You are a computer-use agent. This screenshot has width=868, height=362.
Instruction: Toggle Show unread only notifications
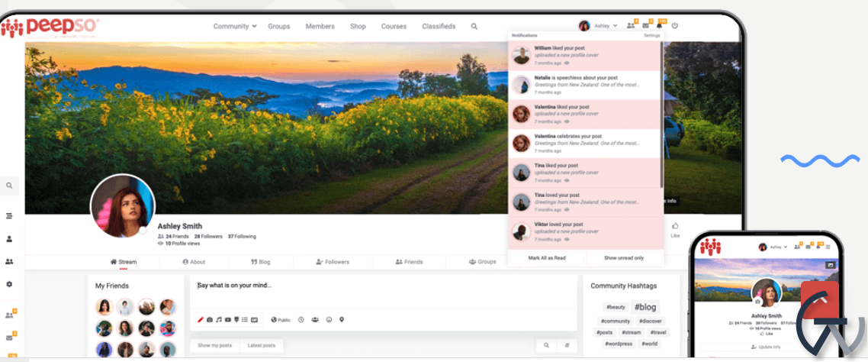point(624,258)
